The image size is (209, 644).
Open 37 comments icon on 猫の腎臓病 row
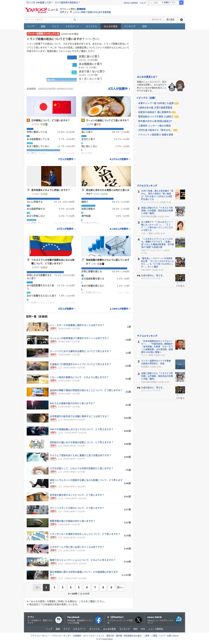61,578
